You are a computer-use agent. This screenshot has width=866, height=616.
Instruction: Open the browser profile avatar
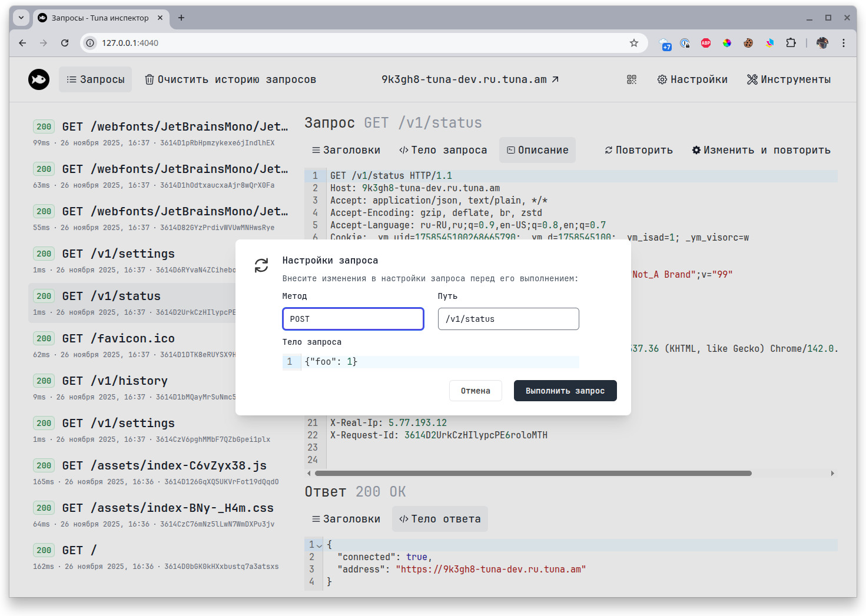tap(822, 43)
